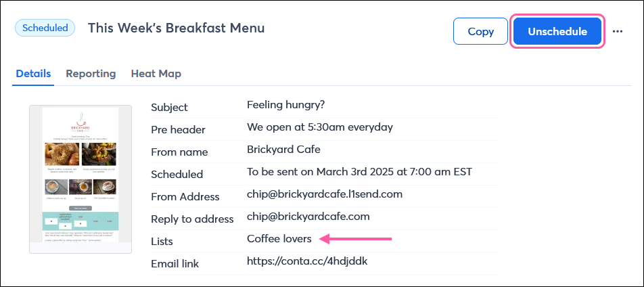Open the email preview thumbnail

click(80, 179)
